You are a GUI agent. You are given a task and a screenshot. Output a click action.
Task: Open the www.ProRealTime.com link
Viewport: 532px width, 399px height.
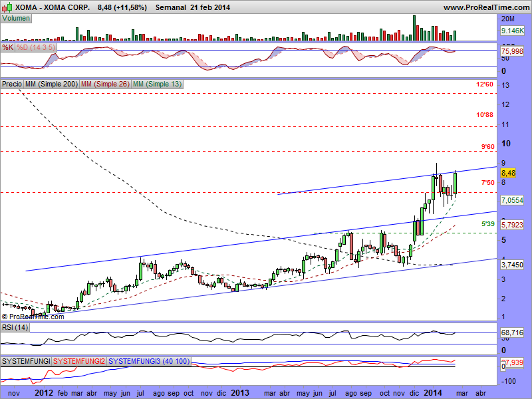point(486,7)
